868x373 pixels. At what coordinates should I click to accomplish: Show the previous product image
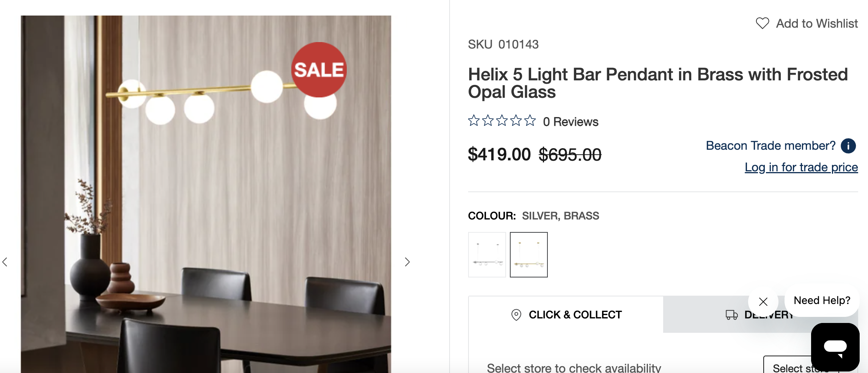point(5,262)
